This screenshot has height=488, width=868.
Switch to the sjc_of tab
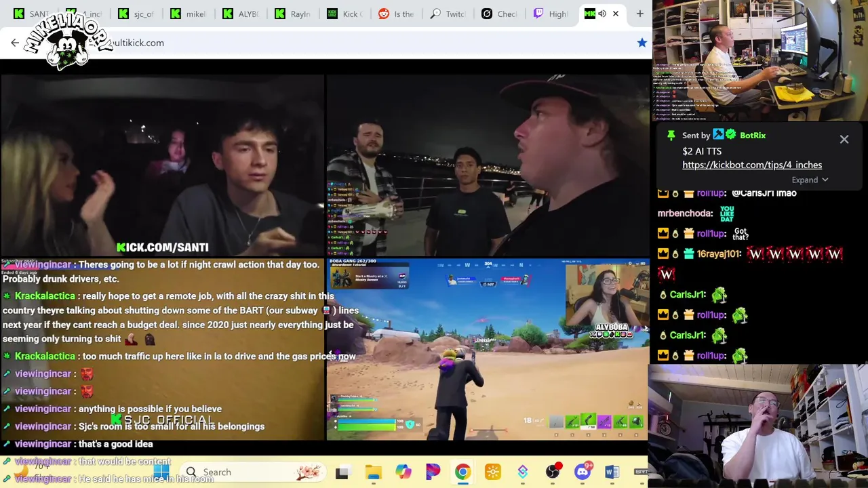pyautogui.click(x=137, y=14)
